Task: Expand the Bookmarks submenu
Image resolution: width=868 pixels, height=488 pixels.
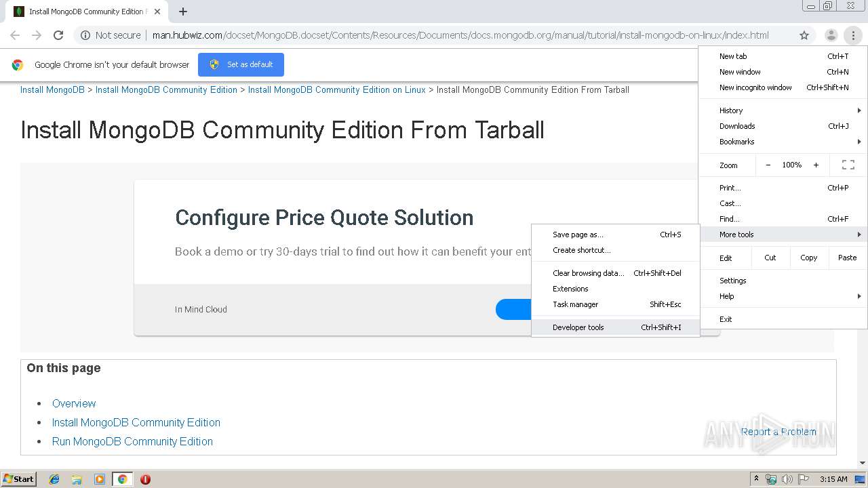Action: [x=783, y=142]
